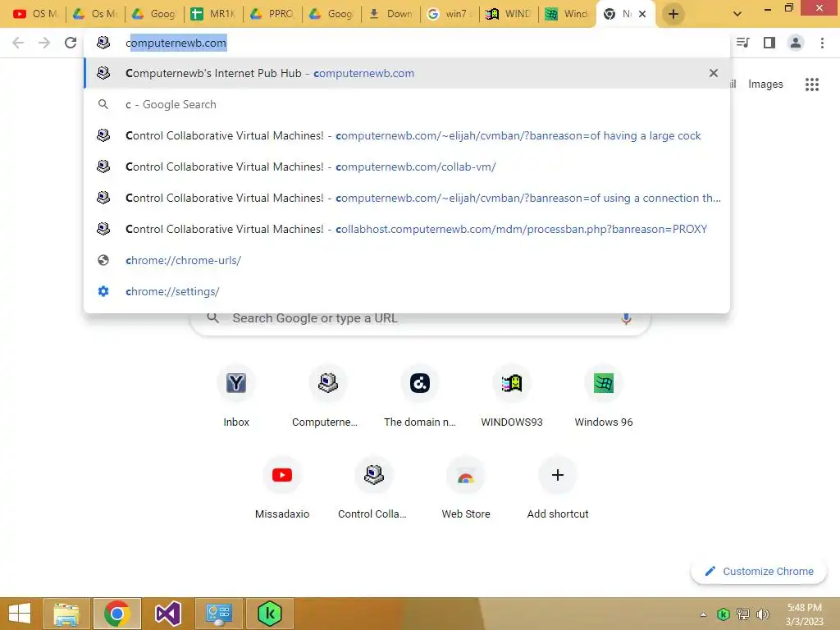Image resolution: width=840 pixels, height=630 pixels.
Task: Open the Windows 96 shortcut
Action: coord(604,396)
